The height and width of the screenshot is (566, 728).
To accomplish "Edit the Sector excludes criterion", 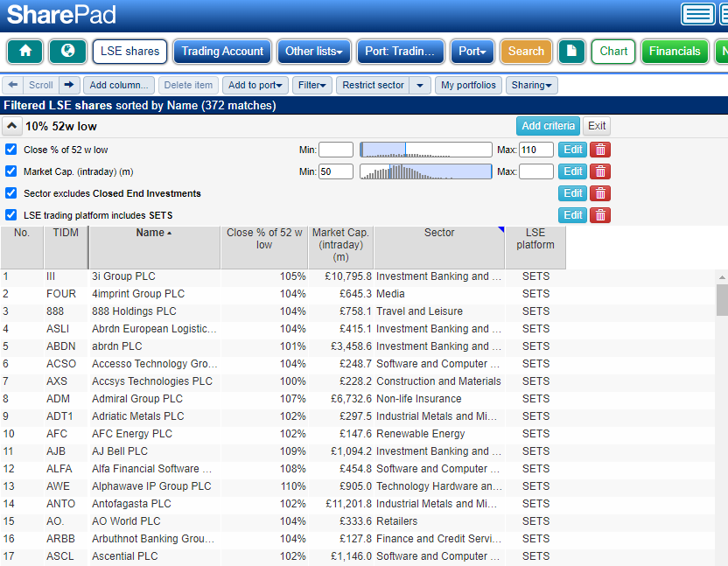I will point(573,193).
